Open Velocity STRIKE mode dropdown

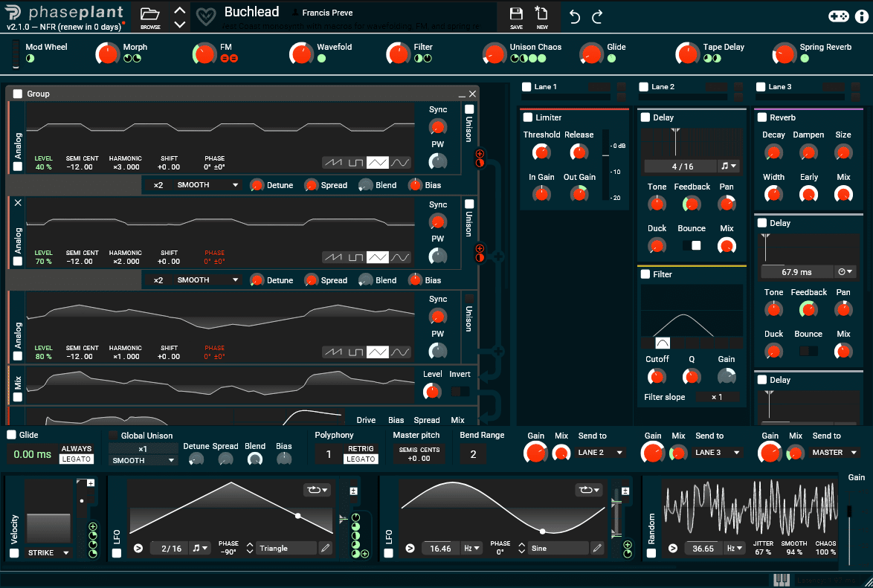click(x=48, y=553)
